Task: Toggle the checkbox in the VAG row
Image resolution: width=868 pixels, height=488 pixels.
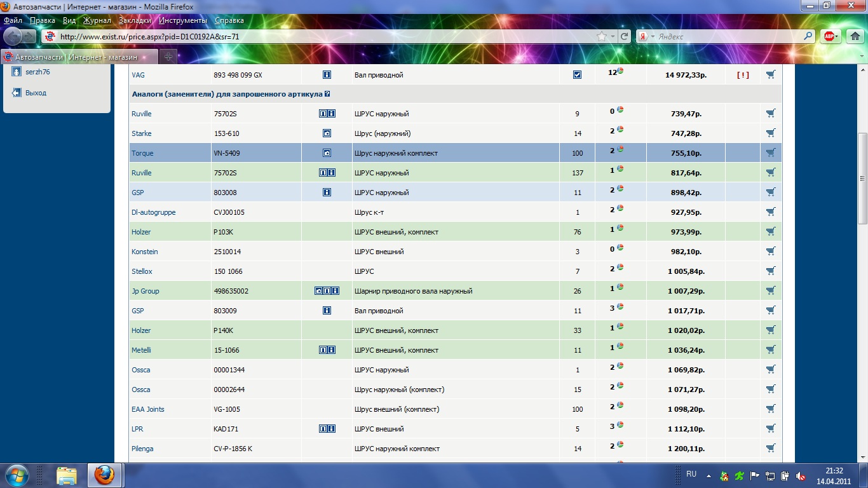Action: pos(577,75)
